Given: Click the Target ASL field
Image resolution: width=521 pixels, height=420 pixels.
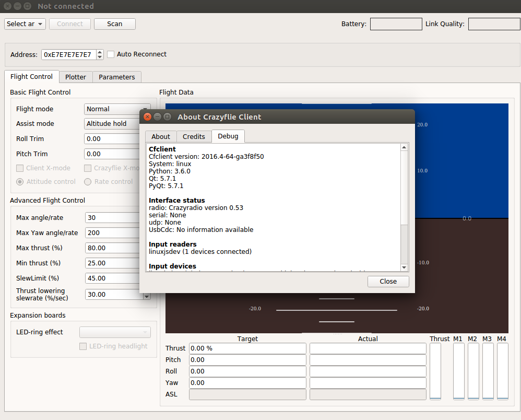Looking at the screenshot, I should [x=247, y=394].
